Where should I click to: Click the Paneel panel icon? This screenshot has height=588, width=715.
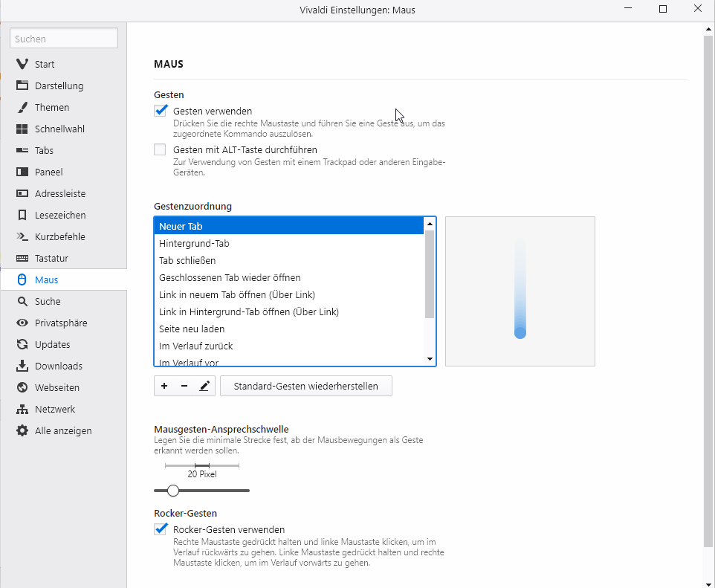[22, 172]
